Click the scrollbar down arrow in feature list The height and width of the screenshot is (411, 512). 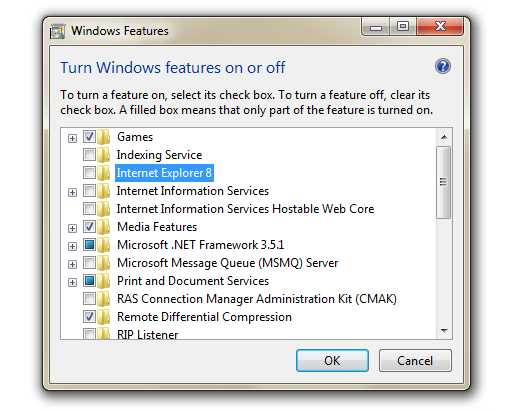pos(444,331)
